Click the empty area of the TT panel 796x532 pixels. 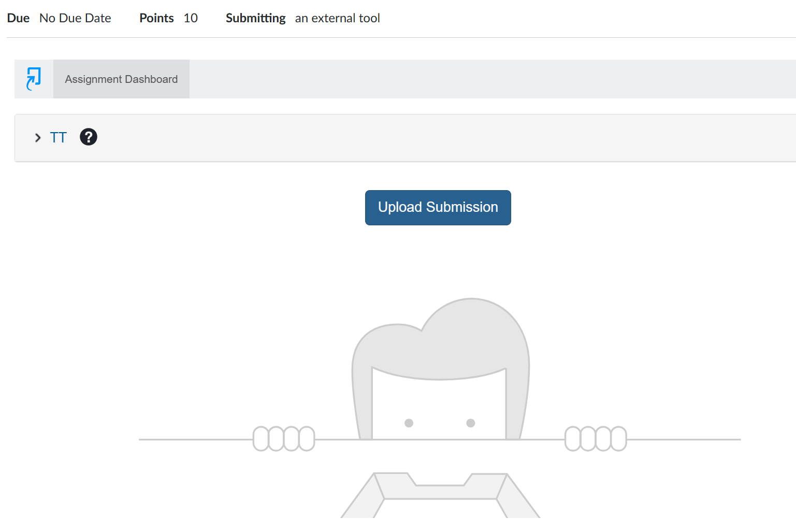(445, 138)
